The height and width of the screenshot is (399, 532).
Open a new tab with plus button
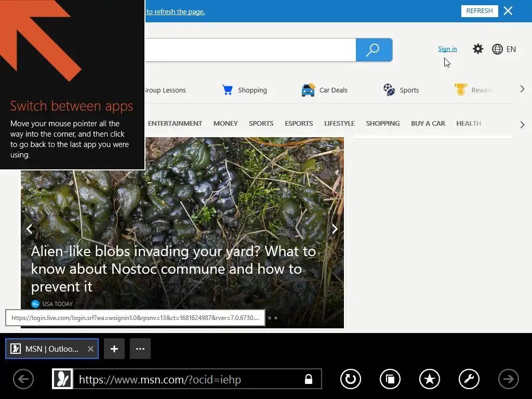coord(114,349)
